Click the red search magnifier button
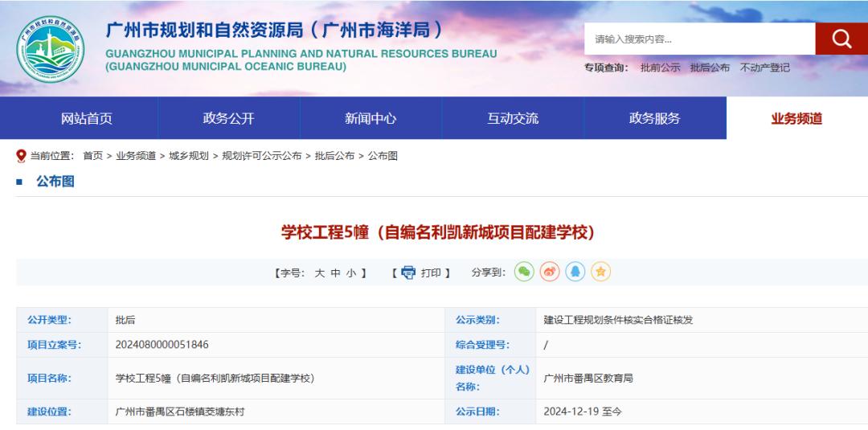This screenshot has width=868, height=430. (x=841, y=39)
